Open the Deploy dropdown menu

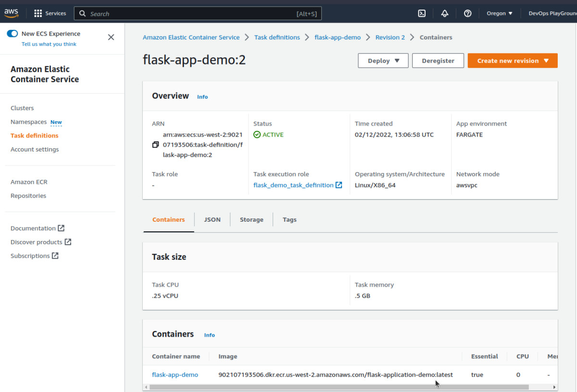pyautogui.click(x=383, y=61)
